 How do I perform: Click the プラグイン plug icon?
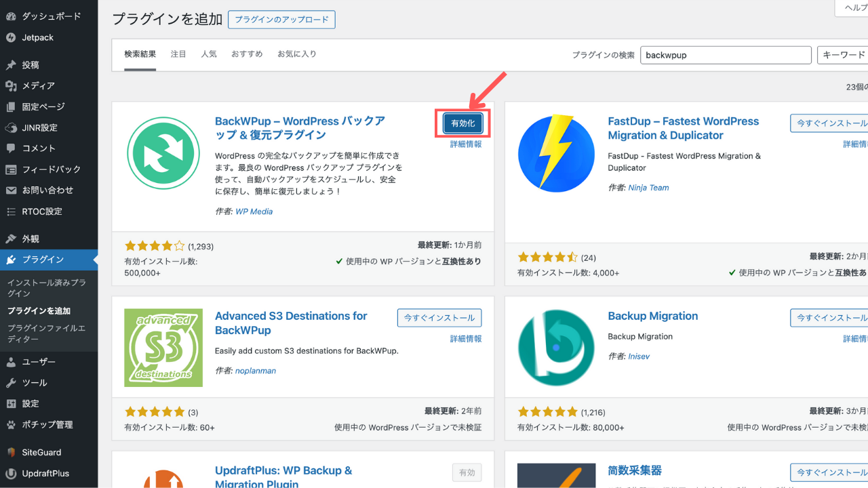11,260
